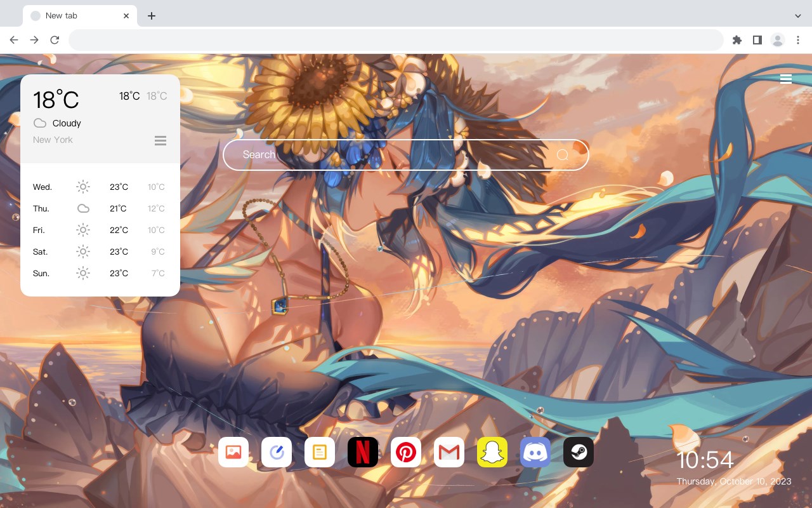Open the yellow notes shortcut icon
The width and height of the screenshot is (812, 508).
pos(320,452)
